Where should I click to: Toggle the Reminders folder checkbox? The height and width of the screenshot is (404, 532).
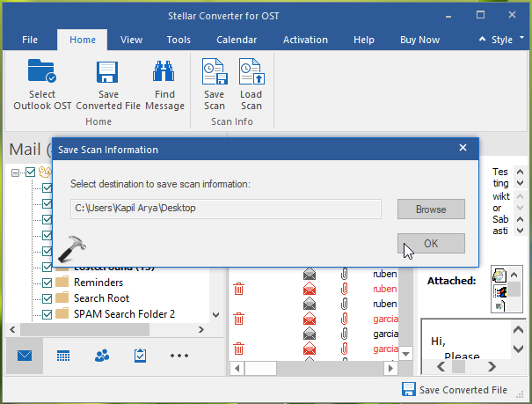tap(47, 283)
